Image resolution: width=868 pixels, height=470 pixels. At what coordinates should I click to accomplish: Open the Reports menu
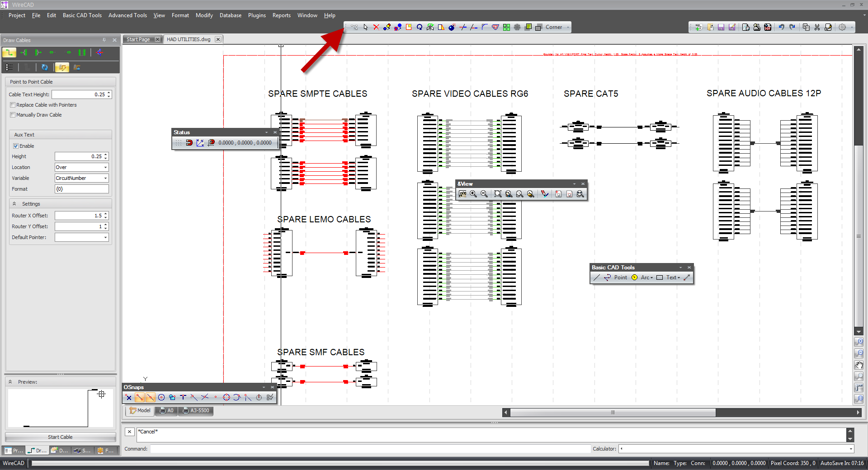(282, 15)
